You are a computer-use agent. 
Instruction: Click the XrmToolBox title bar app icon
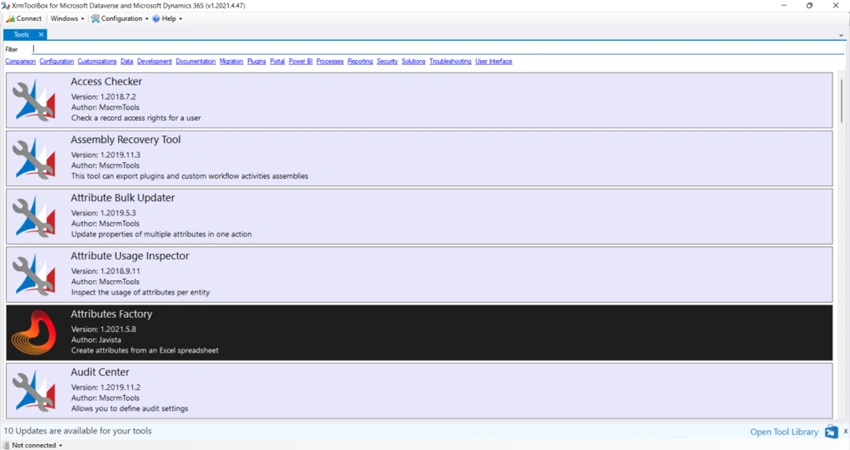pyautogui.click(x=5, y=5)
